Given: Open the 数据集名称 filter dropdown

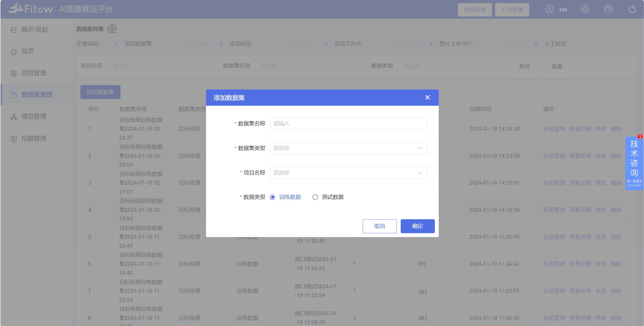Looking at the screenshot, I should (x=305, y=66).
